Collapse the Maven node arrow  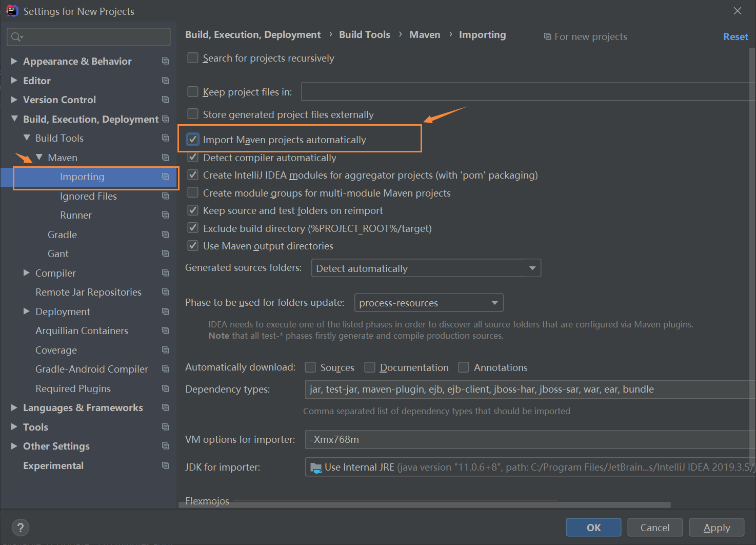click(x=39, y=158)
